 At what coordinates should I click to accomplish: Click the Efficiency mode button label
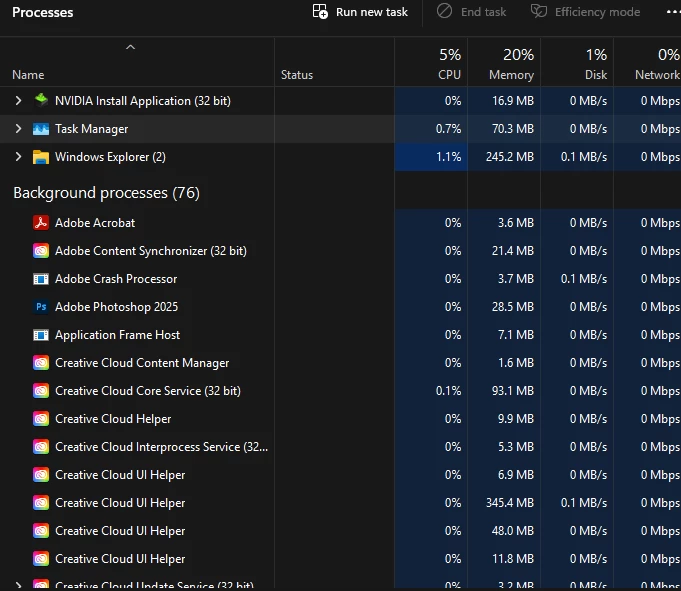tap(597, 12)
